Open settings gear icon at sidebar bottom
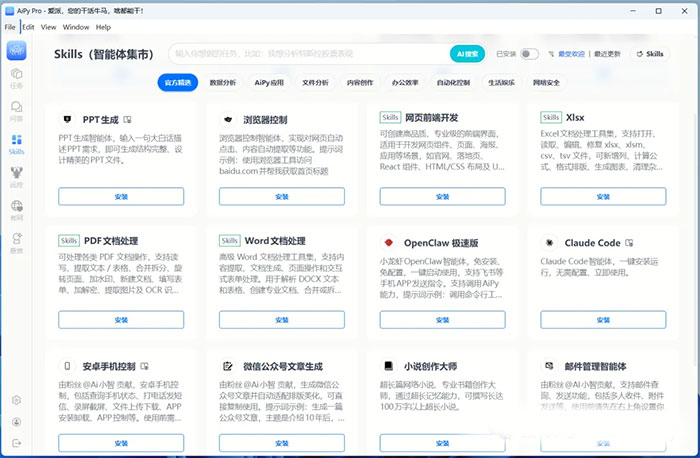Image resolution: width=700 pixels, height=458 pixels. (x=16, y=400)
